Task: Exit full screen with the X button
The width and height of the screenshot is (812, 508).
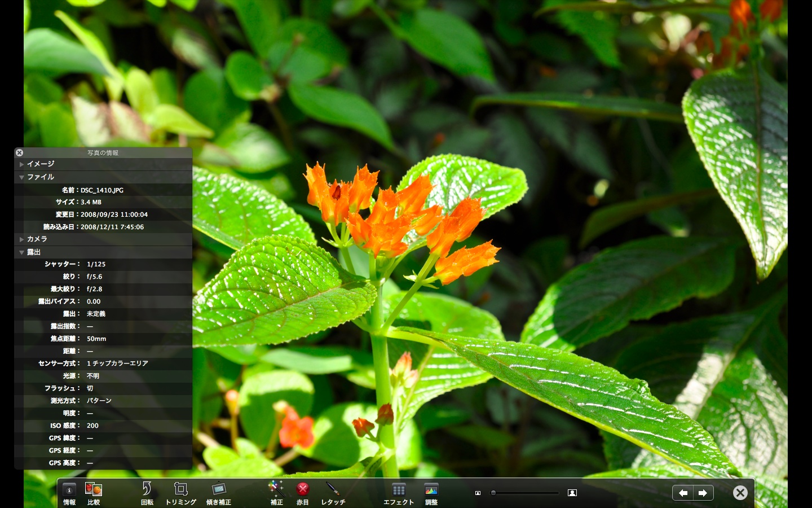Action: pyautogui.click(x=740, y=493)
